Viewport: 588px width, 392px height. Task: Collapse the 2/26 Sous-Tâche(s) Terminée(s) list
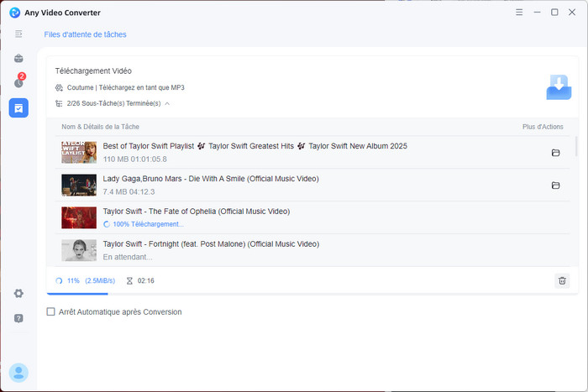click(x=167, y=103)
